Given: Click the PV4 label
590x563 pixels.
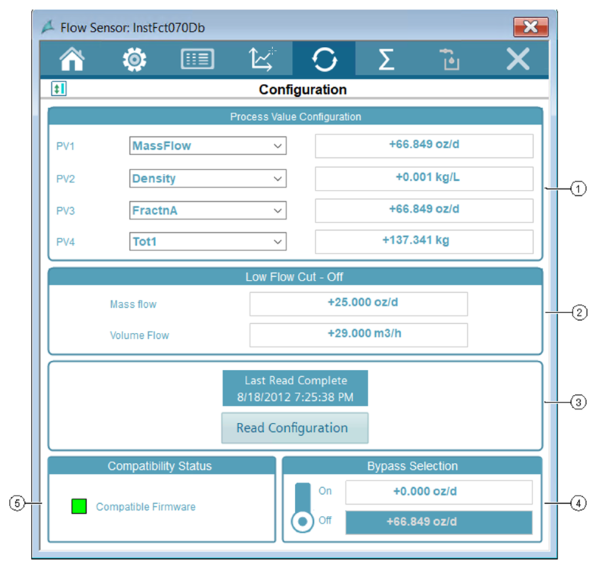Looking at the screenshot, I should [x=65, y=242].
